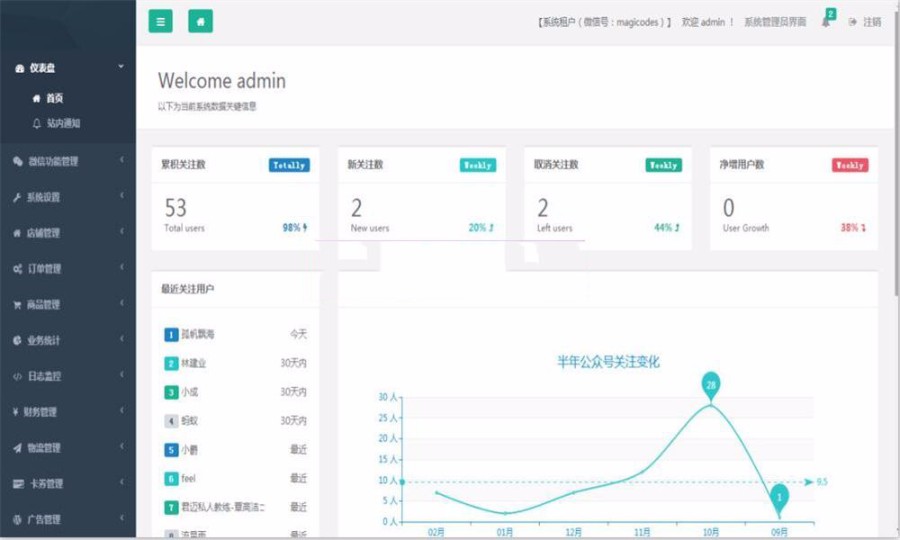Click the number 3 badge beside 小成
Image resolution: width=900 pixels, height=540 pixels.
(171, 392)
